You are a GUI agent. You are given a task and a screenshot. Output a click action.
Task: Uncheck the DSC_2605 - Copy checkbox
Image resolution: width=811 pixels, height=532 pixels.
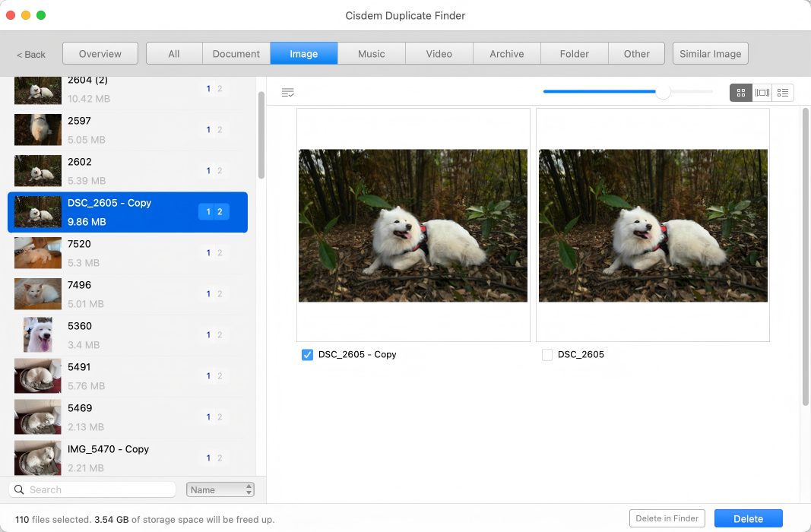307,354
